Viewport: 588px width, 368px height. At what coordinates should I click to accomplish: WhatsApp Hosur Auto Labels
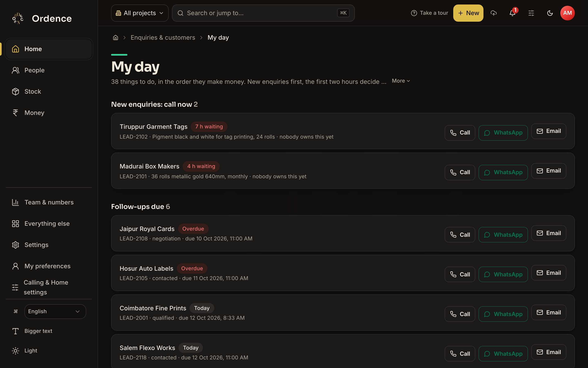(x=503, y=274)
